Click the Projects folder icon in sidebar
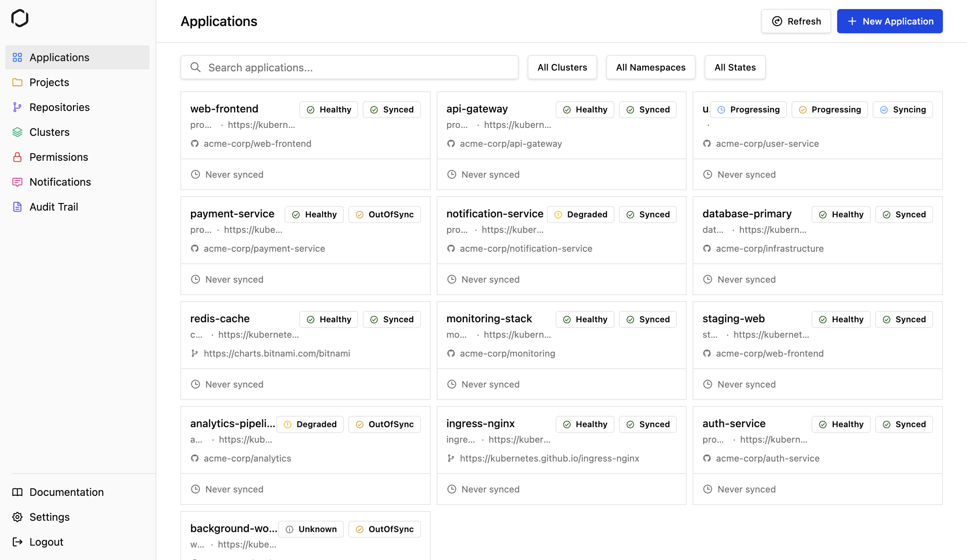The image size is (967, 560). point(17,83)
